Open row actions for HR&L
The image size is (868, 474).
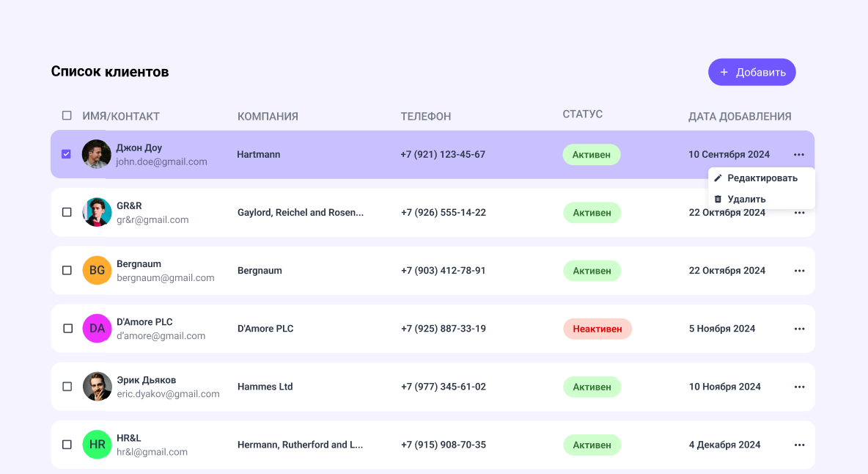click(x=799, y=445)
